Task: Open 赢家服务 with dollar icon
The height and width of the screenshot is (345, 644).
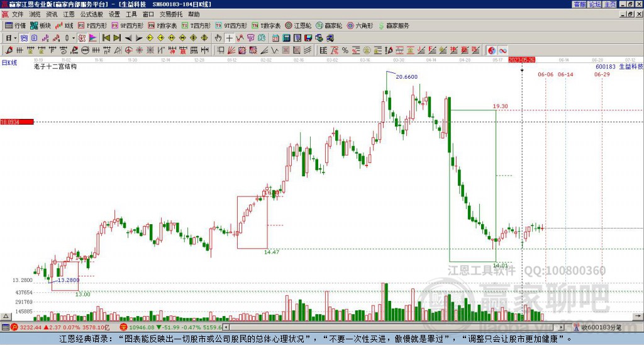Action: 394,25
